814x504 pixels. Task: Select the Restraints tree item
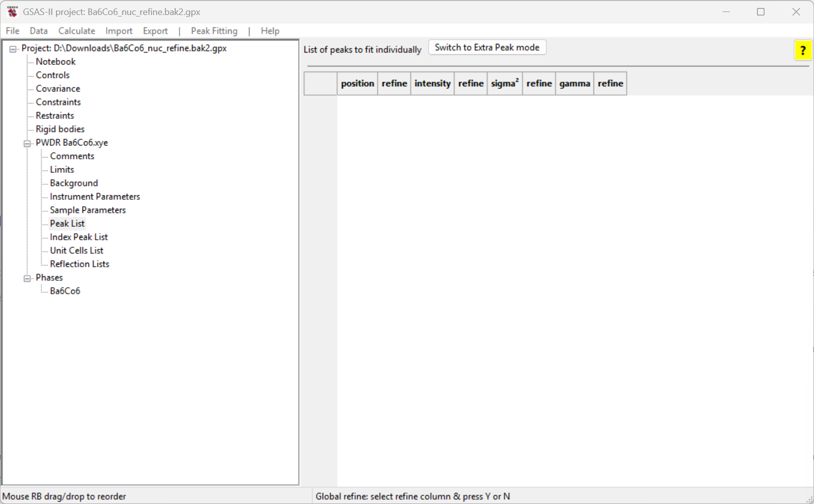coord(55,115)
